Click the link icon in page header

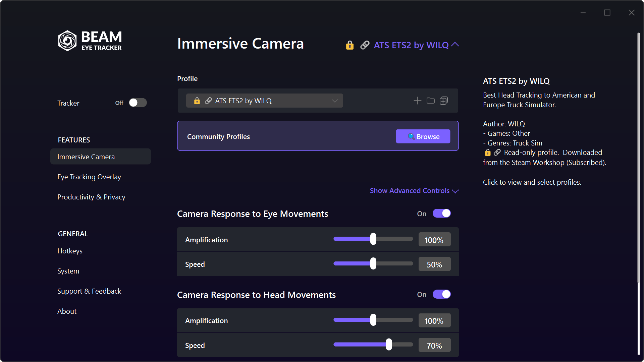pos(365,45)
